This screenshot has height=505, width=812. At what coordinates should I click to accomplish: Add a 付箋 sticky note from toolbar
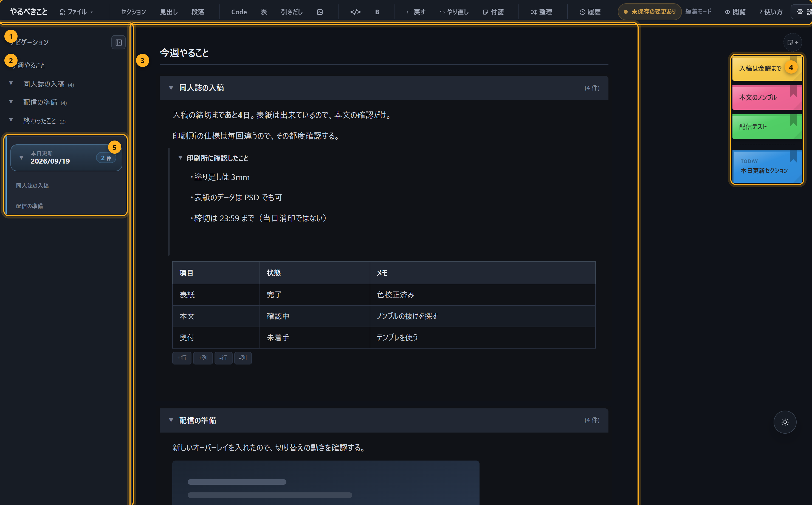tap(493, 12)
